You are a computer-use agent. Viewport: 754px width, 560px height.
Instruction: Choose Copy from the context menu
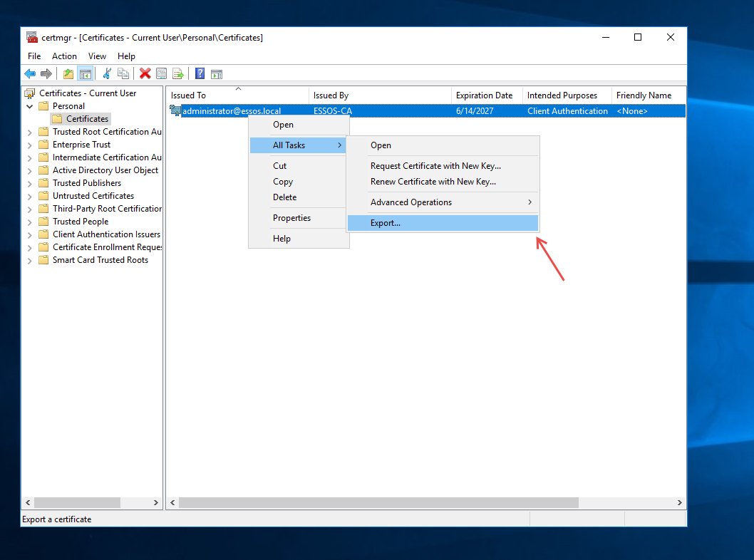[298, 182]
